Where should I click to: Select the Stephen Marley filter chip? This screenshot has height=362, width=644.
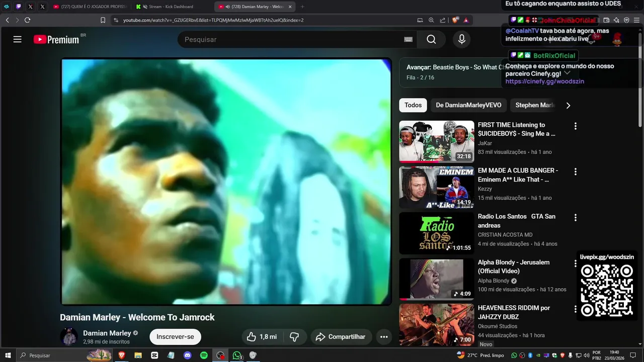coord(534,105)
